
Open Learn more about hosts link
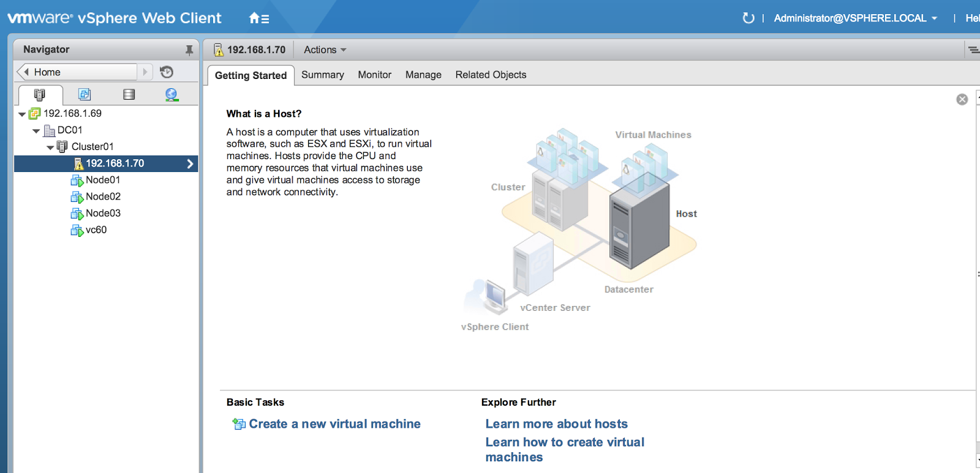[x=557, y=424]
